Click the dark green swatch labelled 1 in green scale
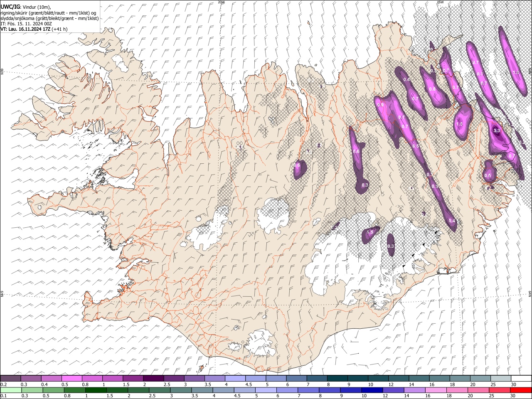Image resolution: width=532 pixels, height=399 pixels. 96,390
